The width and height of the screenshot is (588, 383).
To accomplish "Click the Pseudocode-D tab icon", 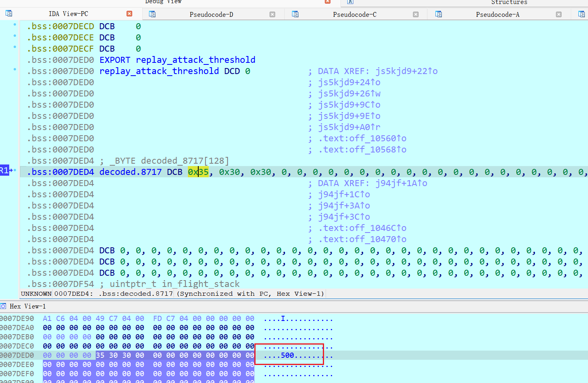I will coord(152,14).
